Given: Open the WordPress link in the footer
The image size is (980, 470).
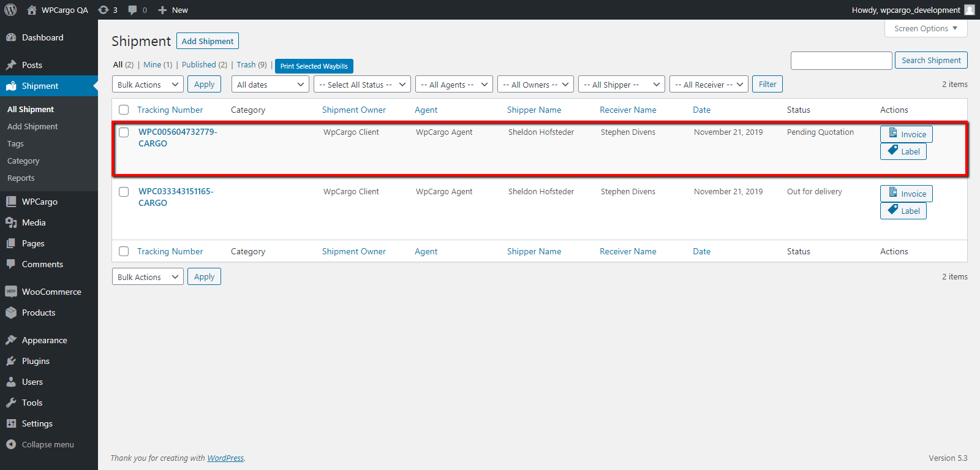Looking at the screenshot, I should 225,458.
